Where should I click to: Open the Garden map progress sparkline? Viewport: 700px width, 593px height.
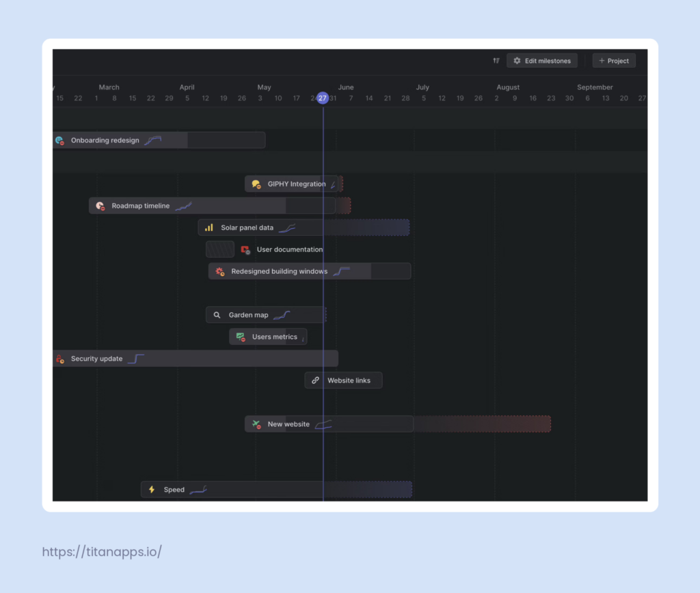(282, 315)
